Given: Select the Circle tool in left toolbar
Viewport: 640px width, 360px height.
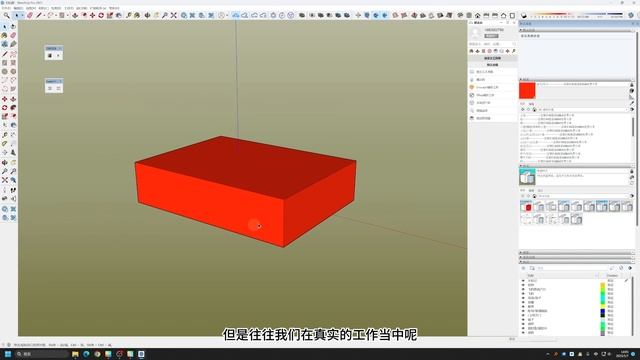Looking at the screenshot, I should pyautogui.click(x=4, y=71).
